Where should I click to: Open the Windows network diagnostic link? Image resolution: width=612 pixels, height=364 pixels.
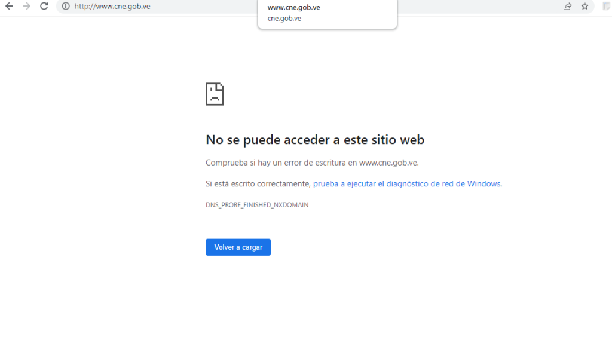coord(406,183)
